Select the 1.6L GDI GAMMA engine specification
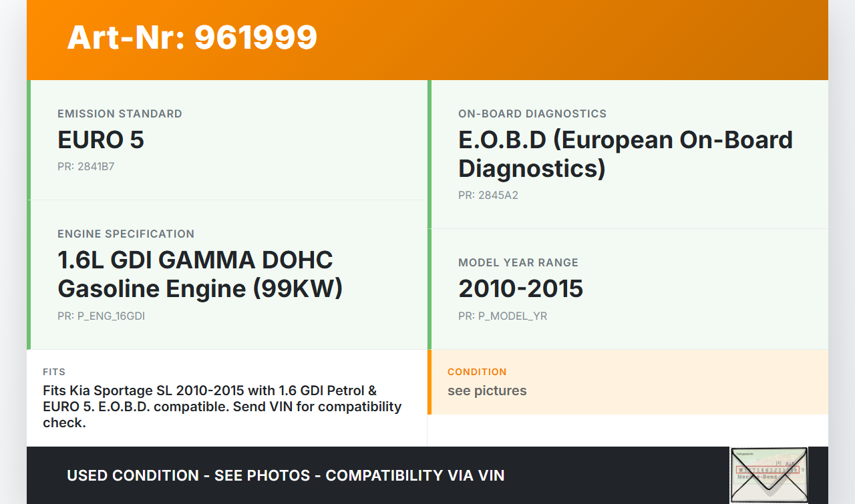 click(200, 274)
